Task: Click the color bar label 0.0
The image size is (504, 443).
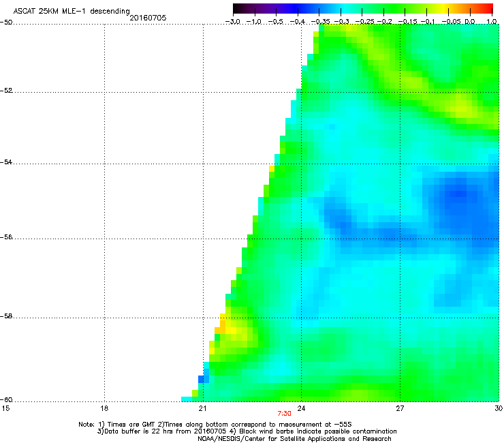Action: 470,22
